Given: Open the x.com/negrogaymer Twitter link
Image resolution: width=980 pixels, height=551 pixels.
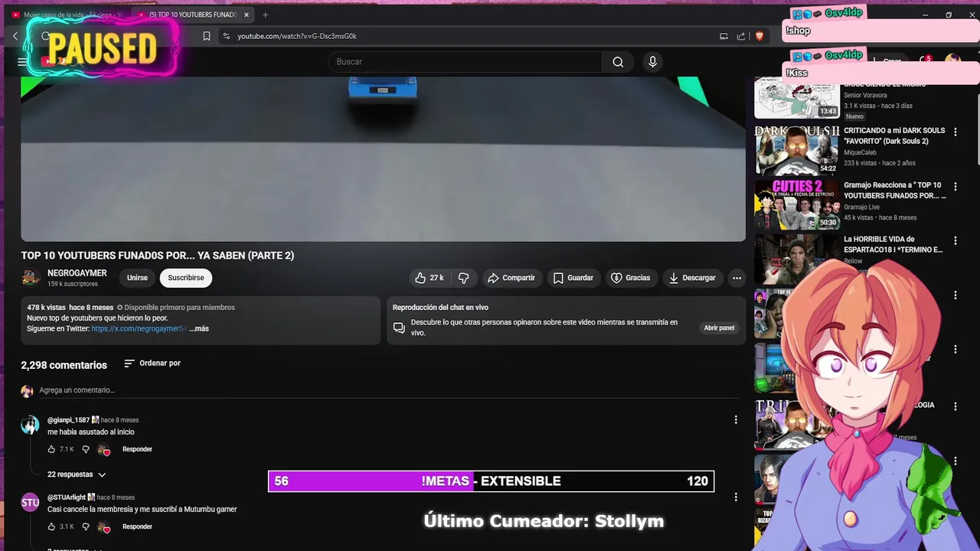Looking at the screenshot, I should pos(139,328).
